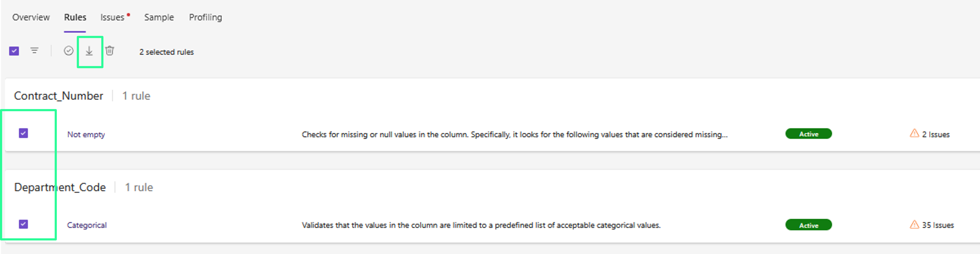This screenshot has width=980, height=254.
Task: Click the warning icon beside 35 Issues
Action: click(914, 225)
